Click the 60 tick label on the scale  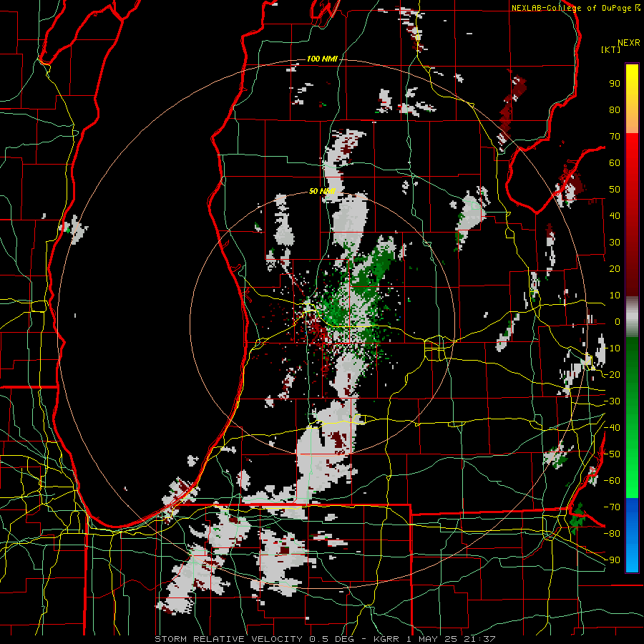tap(615, 163)
